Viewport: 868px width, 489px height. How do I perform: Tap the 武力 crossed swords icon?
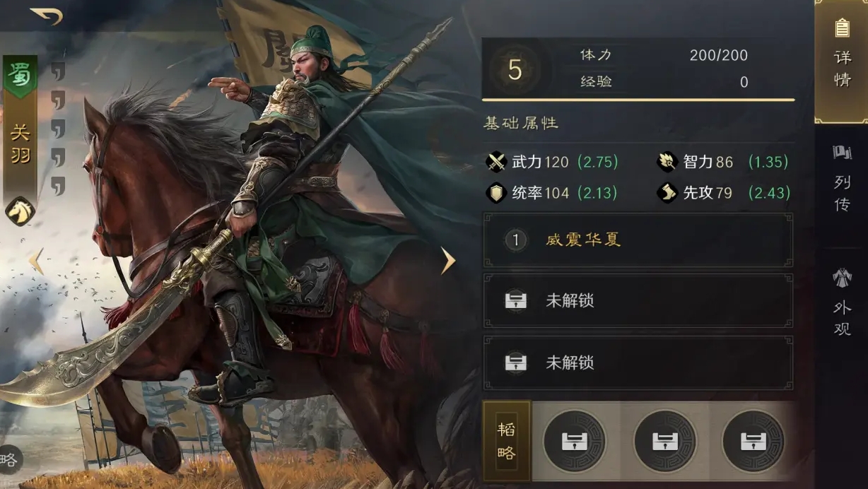[497, 162]
